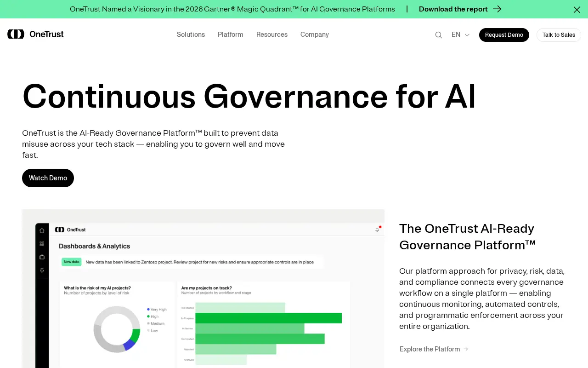The image size is (588, 368).
Task: Click the Dashboards & Analytics heading
Action: (94, 246)
